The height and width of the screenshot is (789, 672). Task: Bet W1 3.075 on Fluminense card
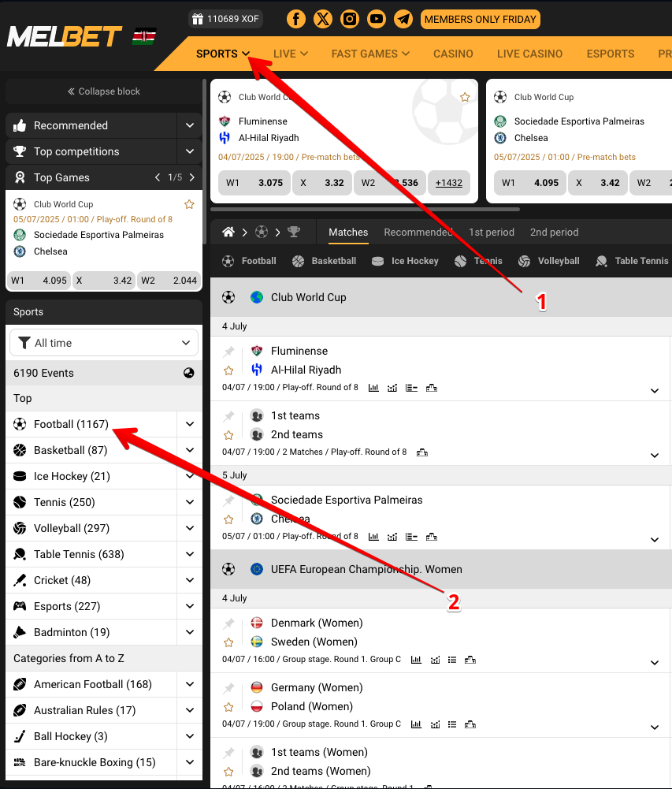point(254,183)
